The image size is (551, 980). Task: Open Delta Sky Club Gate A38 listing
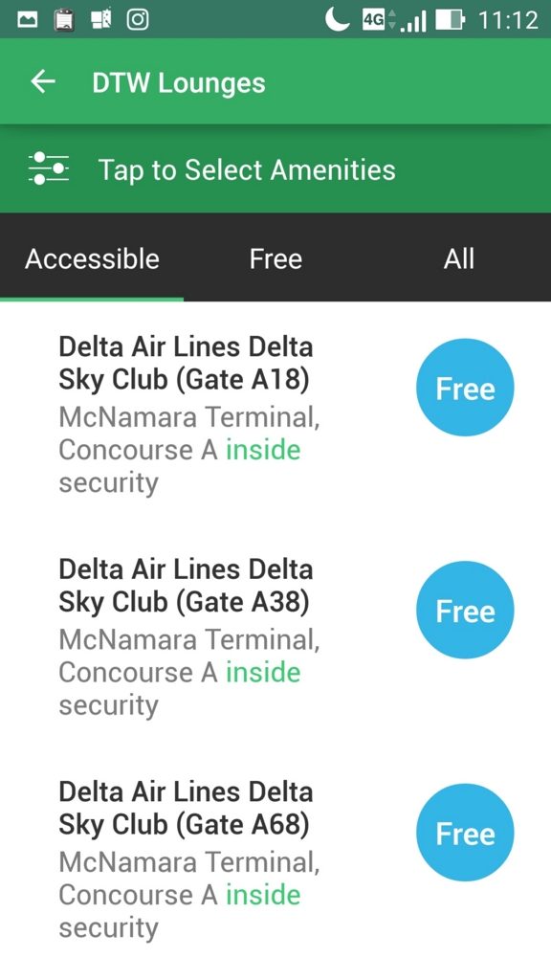275,636
